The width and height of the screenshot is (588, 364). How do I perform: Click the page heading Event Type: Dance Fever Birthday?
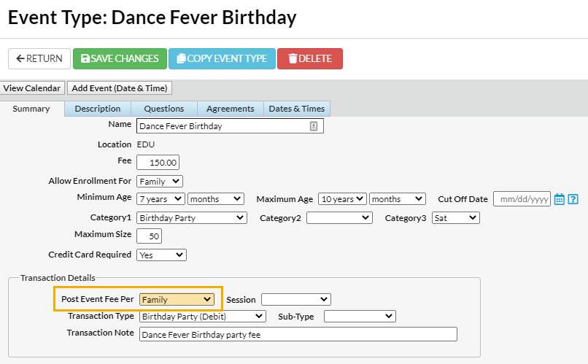click(152, 18)
